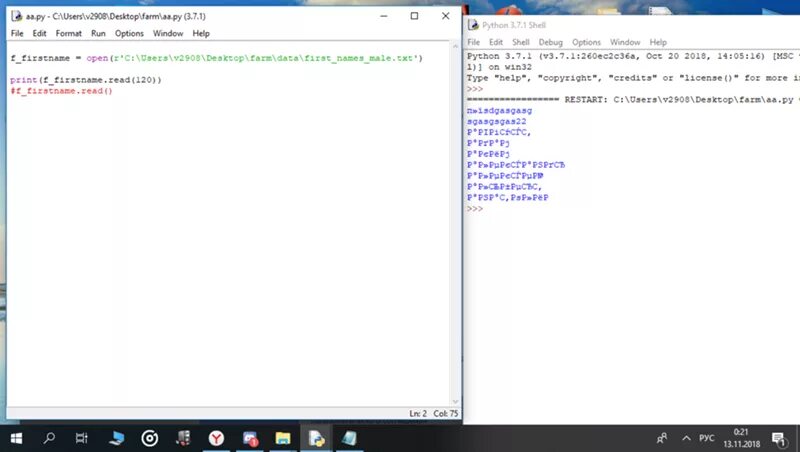Open Edit menu in aa.py editor

point(39,33)
